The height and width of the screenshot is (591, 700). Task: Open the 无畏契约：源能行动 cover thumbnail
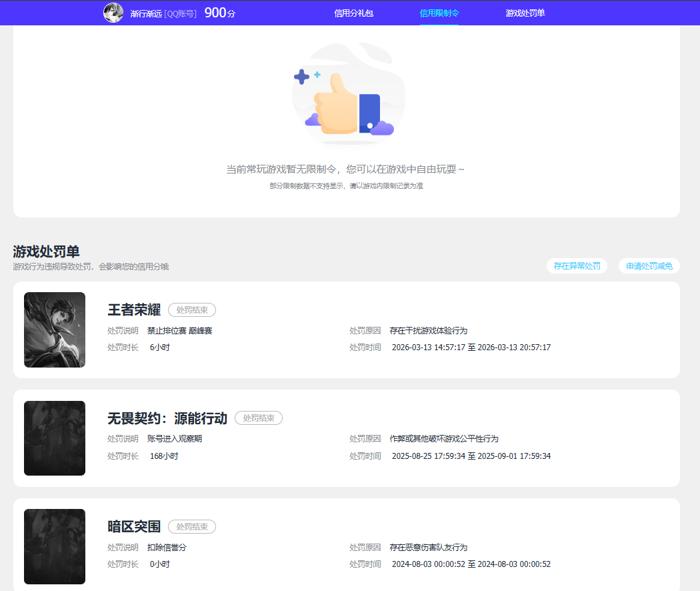coord(55,438)
